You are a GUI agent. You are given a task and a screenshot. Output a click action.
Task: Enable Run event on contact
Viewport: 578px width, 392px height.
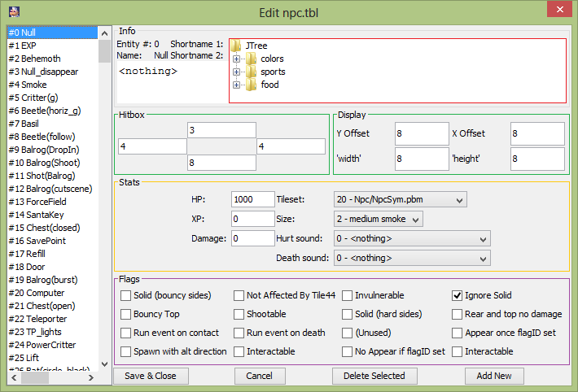(x=126, y=333)
